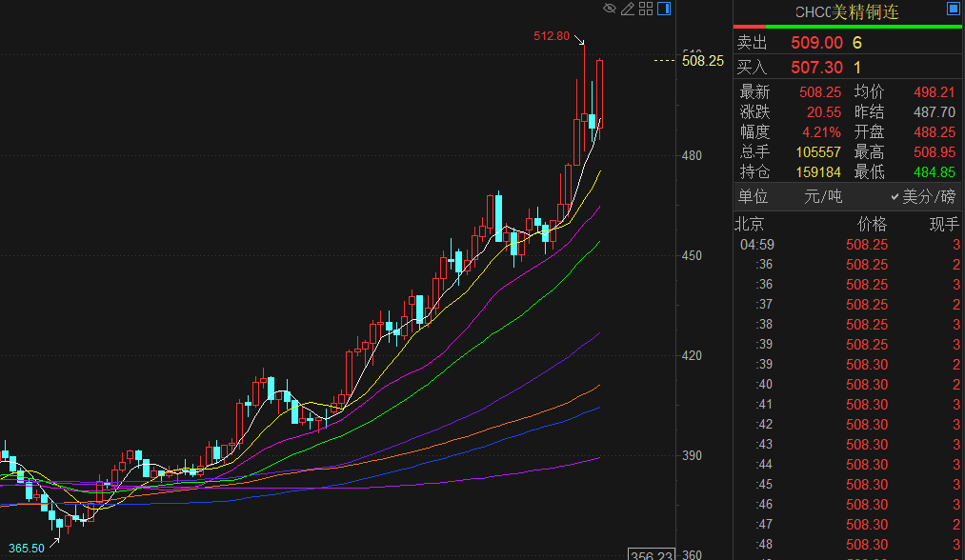Select the 04:59 trade row
Image resolution: width=965 pixels, height=560 pixels.
click(848, 245)
